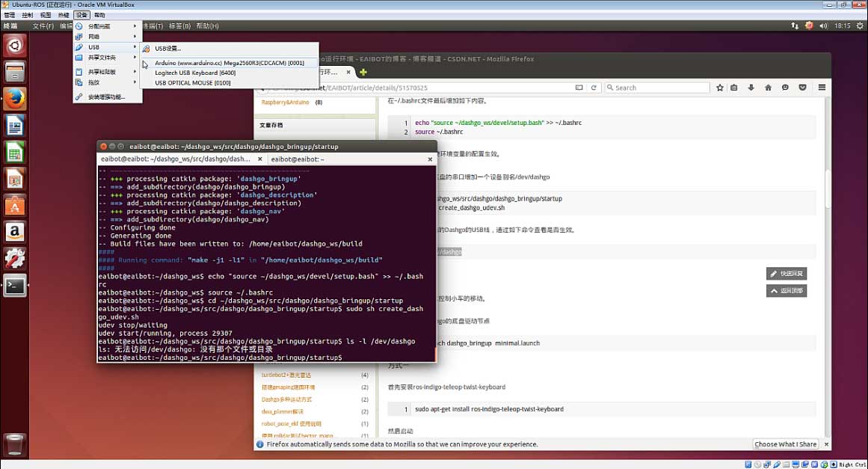Open a new Firefox tab
Viewport: 868px width, 469px height.
363,73
